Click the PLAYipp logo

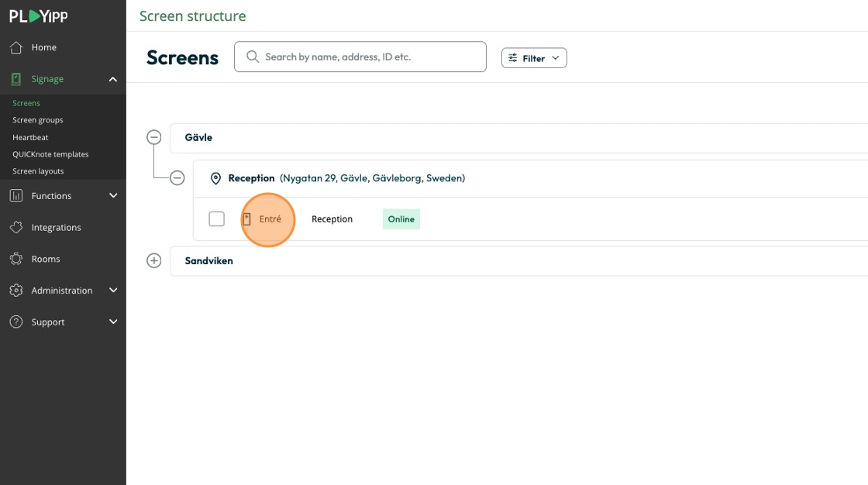pyautogui.click(x=38, y=16)
